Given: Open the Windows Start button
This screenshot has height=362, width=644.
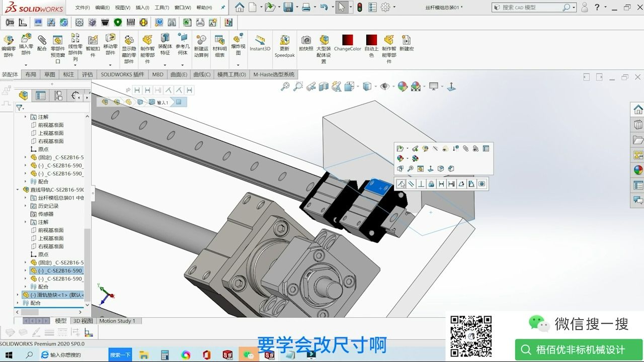Looking at the screenshot, I should 9,354.
